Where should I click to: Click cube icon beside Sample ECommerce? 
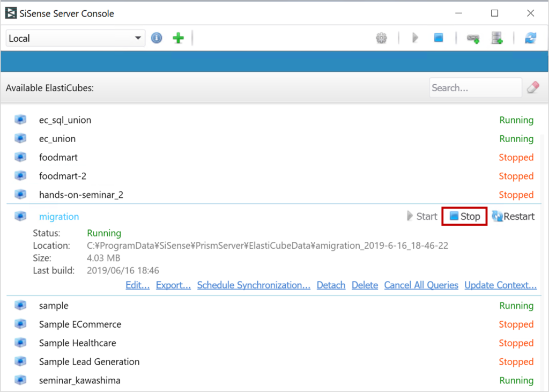coord(20,324)
